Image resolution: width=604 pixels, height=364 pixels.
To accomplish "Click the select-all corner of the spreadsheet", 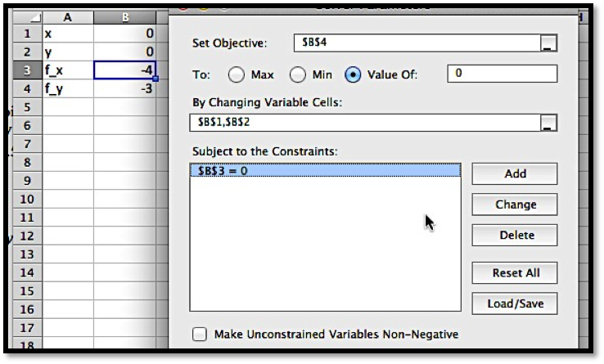I will (26, 17).
